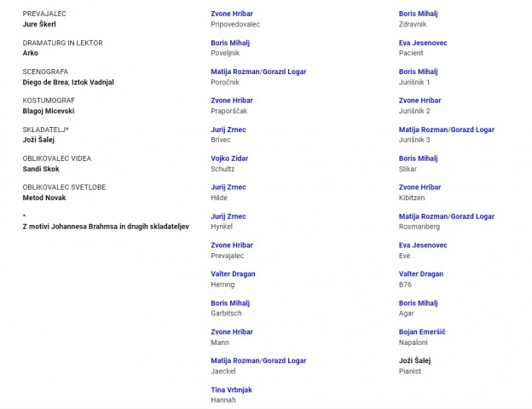Open Boris Mihalj link above Jurišnik 1
The width and height of the screenshot is (532, 409).
tap(418, 72)
